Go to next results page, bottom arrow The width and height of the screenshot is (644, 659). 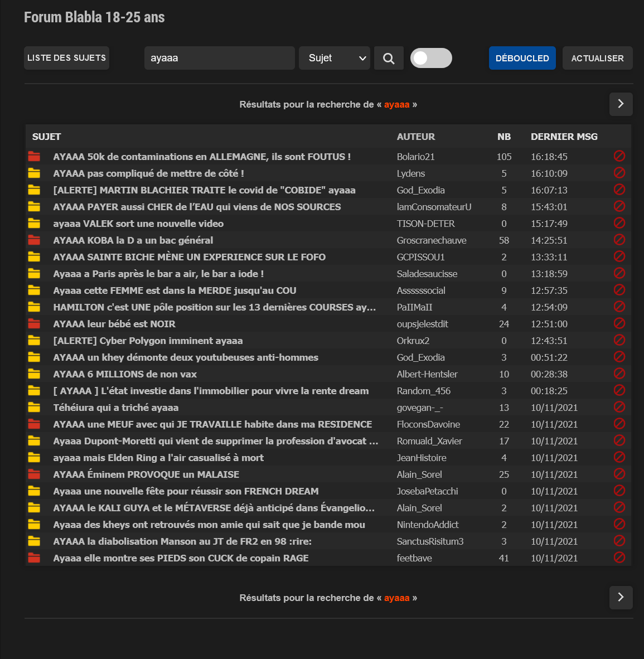click(x=621, y=597)
